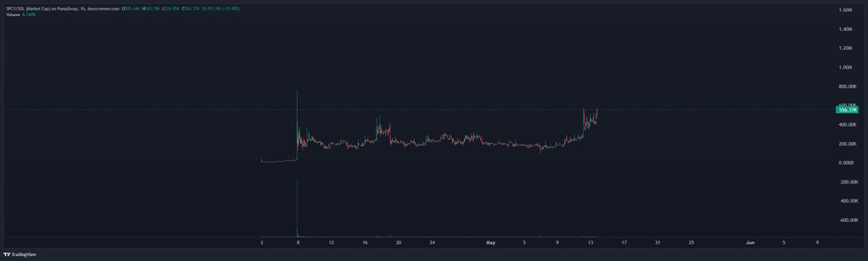Click the May label on time axis
The image size is (868, 261).
tap(490, 243)
